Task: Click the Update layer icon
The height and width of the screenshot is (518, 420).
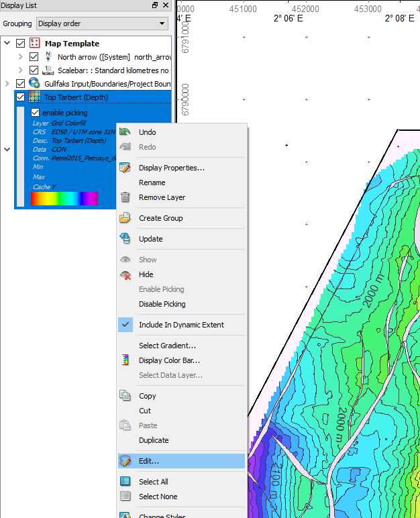Action: point(125,239)
